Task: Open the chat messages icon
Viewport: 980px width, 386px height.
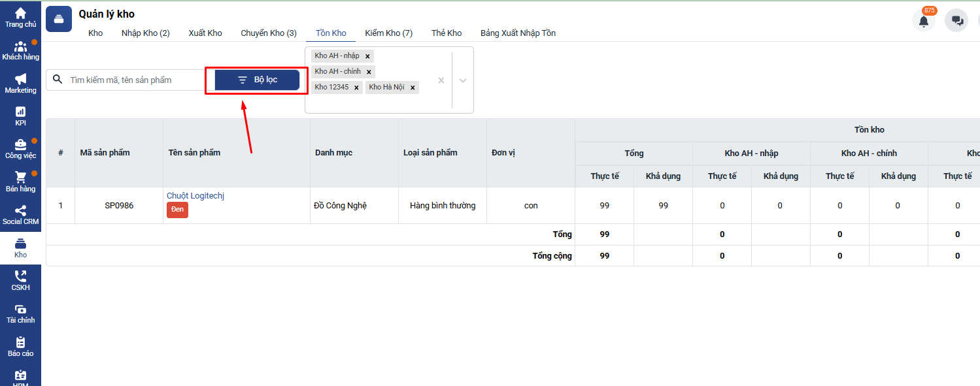Action: [957, 21]
